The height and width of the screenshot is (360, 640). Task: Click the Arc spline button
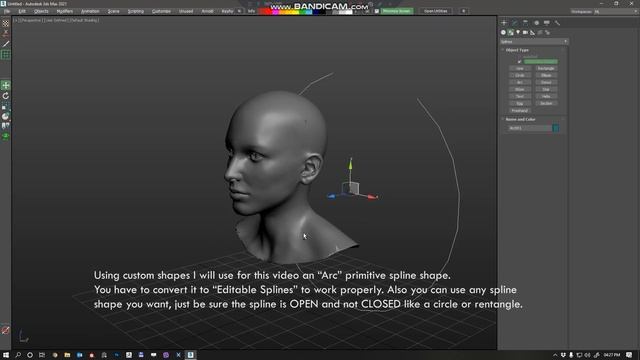point(520,82)
